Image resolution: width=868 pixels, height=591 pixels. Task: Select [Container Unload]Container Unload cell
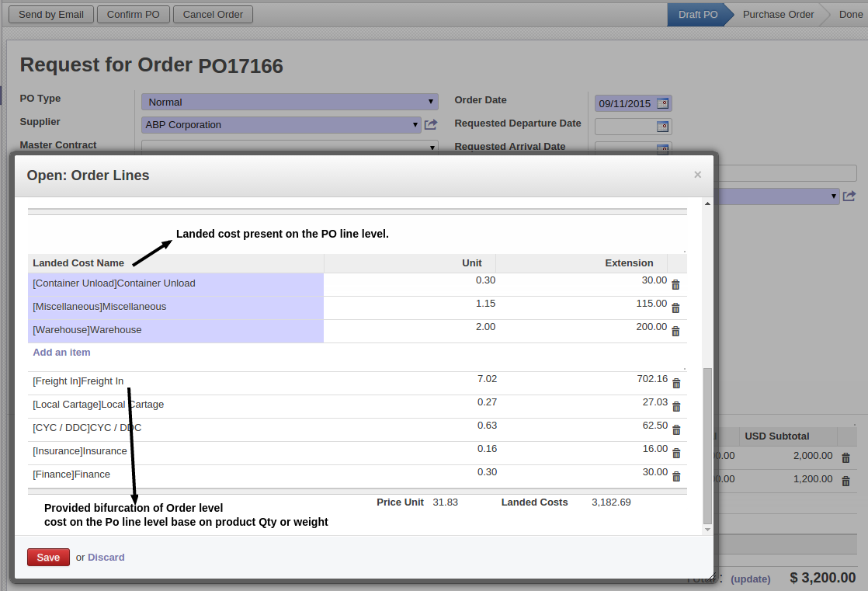tap(175, 284)
